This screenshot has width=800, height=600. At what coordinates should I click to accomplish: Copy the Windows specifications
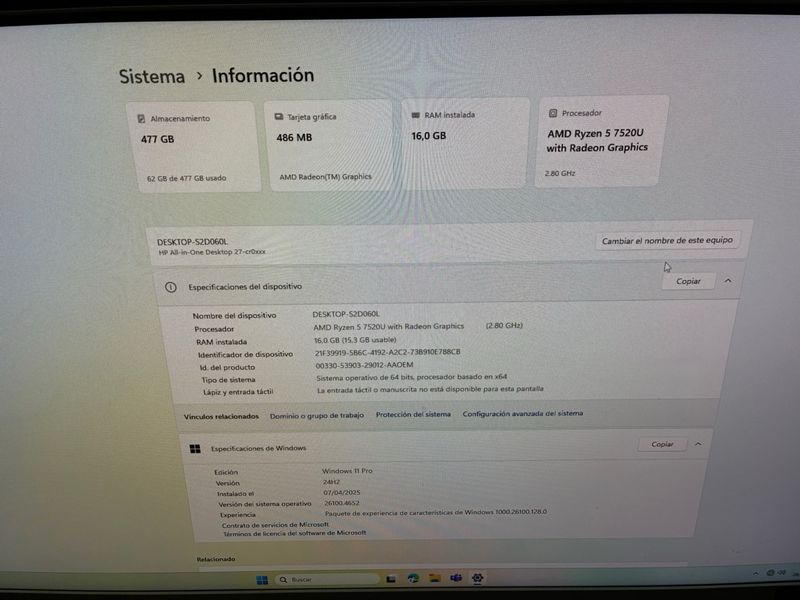(x=662, y=444)
